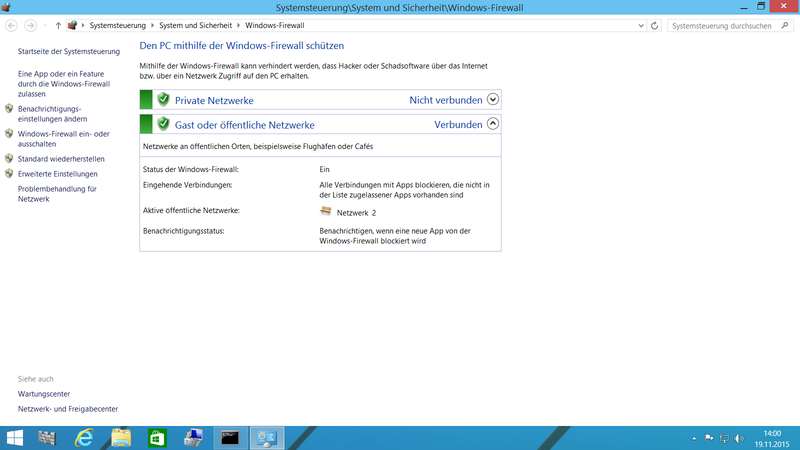Click 'Standard wiederherstellen' link
800x450 pixels.
pos(62,158)
